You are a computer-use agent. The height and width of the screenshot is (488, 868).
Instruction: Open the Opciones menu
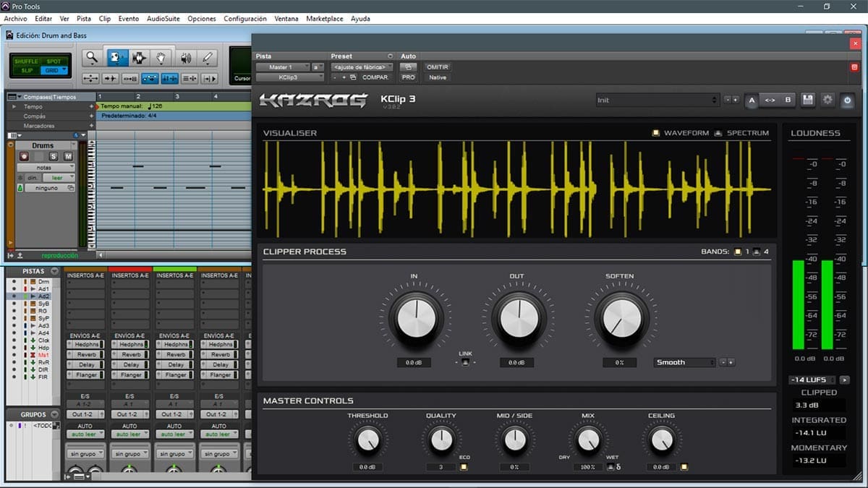202,18
